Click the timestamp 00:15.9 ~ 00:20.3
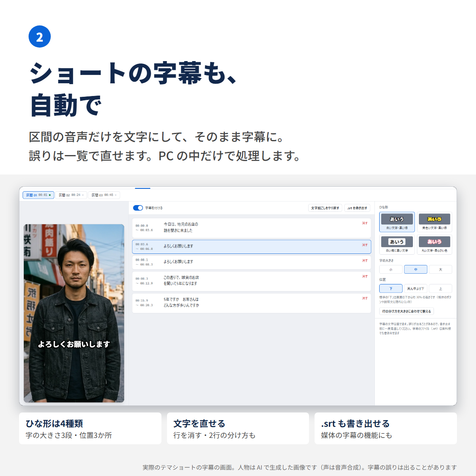This screenshot has width=476, height=476. pyautogui.click(x=144, y=303)
